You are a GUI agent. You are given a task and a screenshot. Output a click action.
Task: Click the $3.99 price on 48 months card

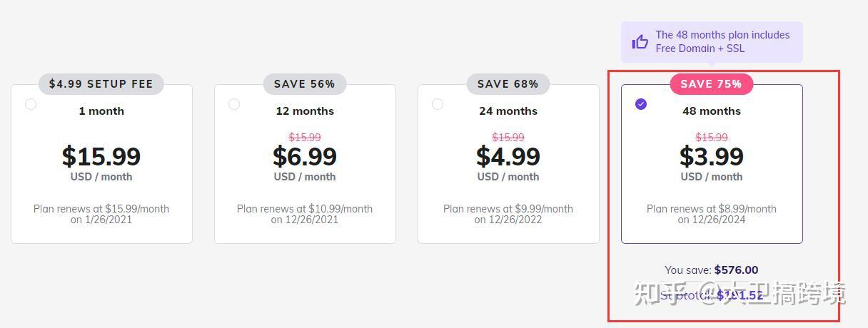712,156
